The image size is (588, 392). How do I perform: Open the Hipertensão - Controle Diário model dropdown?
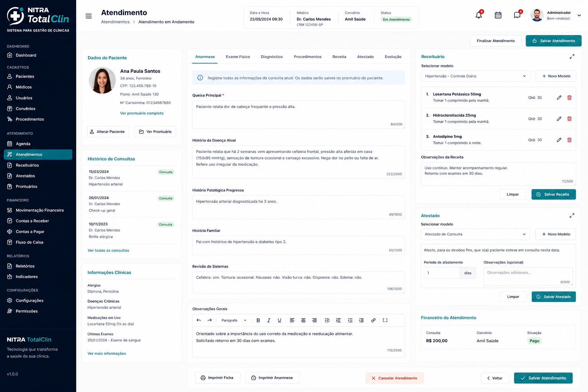click(476, 76)
